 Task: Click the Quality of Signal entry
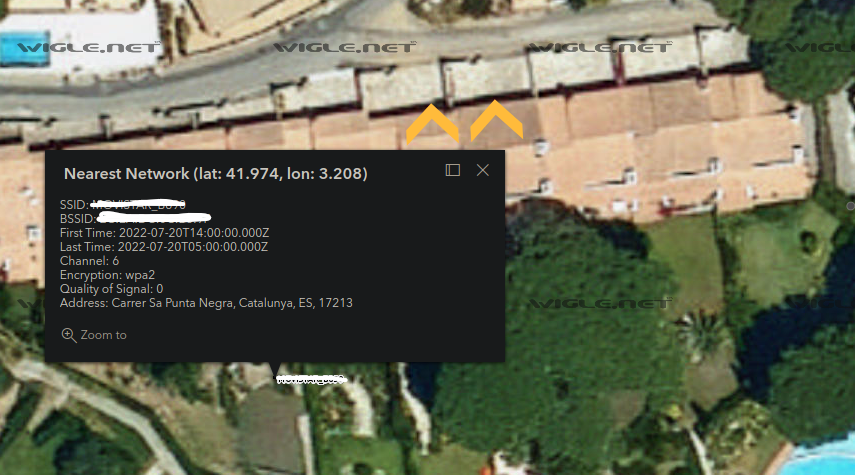(111, 289)
